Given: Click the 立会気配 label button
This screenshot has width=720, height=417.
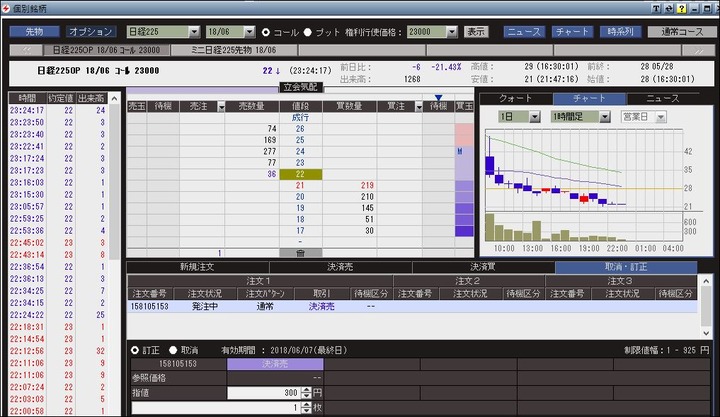Looking at the screenshot, I should pos(301,87).
